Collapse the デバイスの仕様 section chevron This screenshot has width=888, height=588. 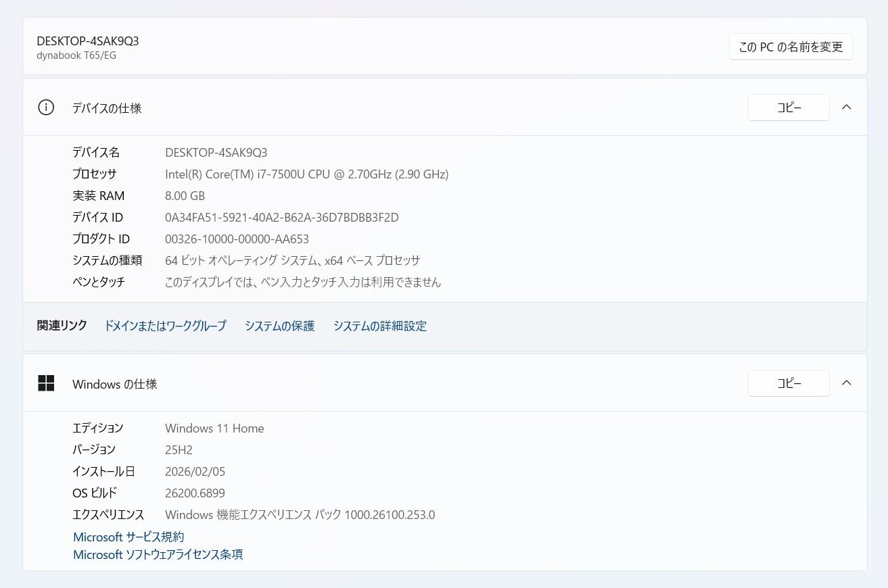846,107
